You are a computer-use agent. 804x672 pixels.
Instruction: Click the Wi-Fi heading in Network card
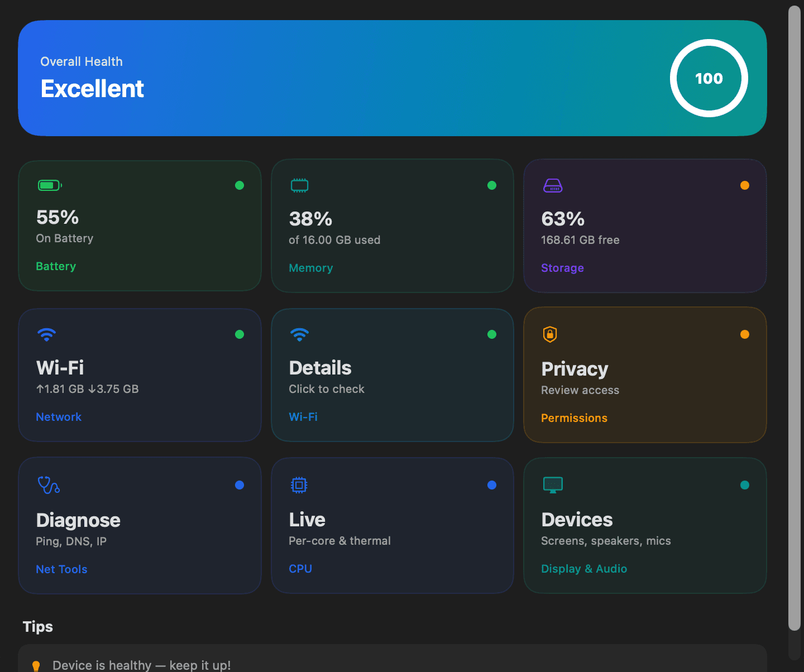pos(60,368)
